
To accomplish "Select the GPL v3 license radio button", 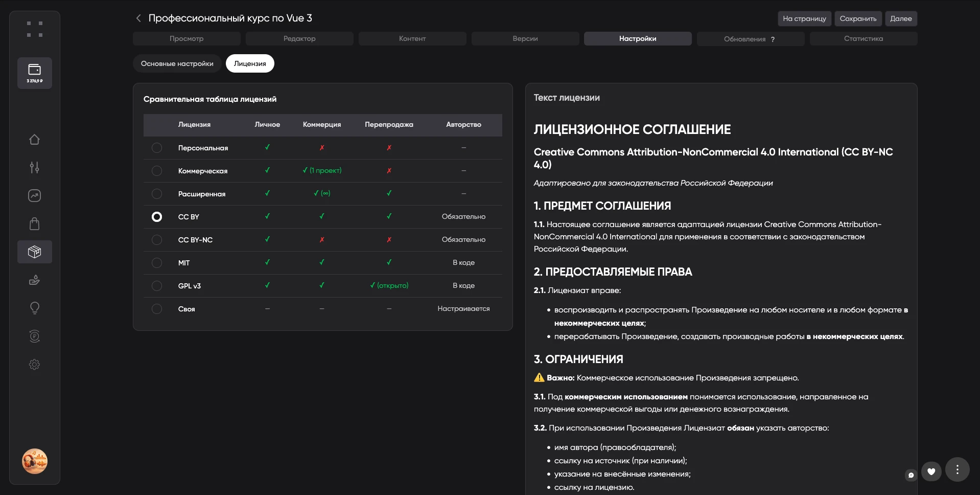I will point(157,286).
